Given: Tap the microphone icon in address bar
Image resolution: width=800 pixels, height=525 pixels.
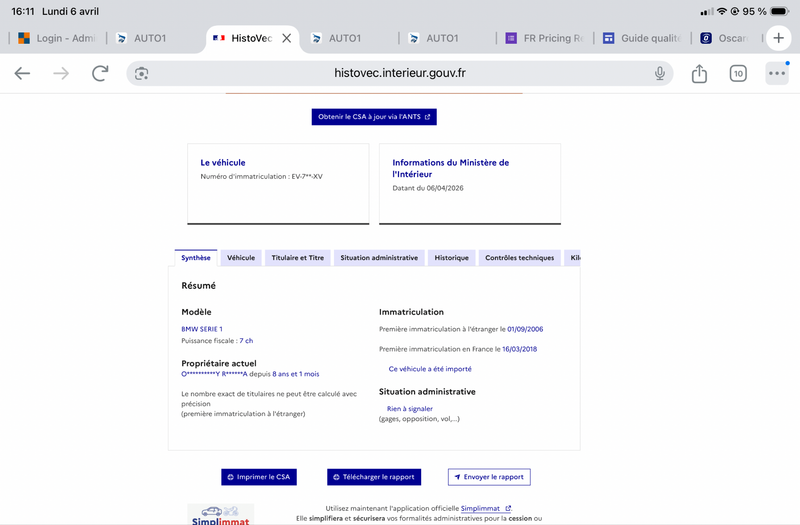Looking at the screenshot, I should point(660,73).
